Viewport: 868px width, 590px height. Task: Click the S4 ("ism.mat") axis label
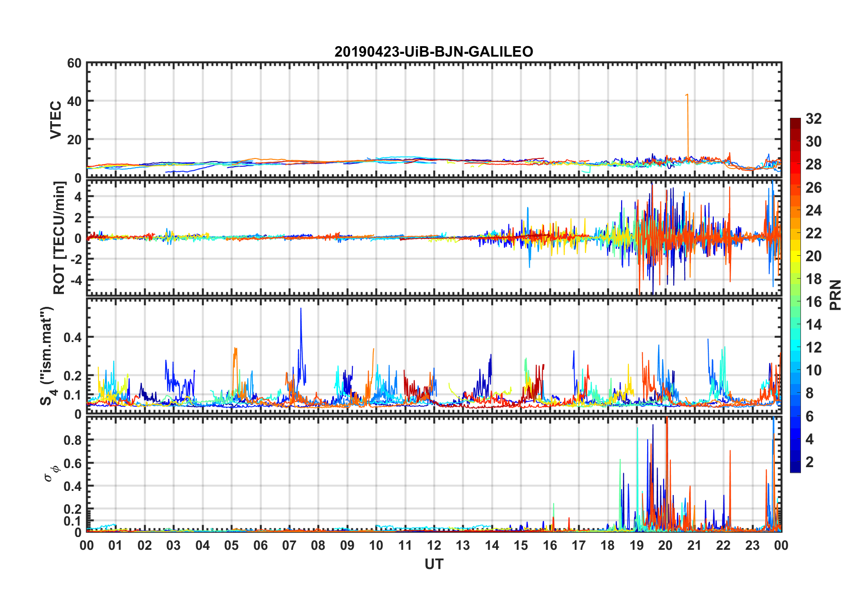[x=47, y=356]
